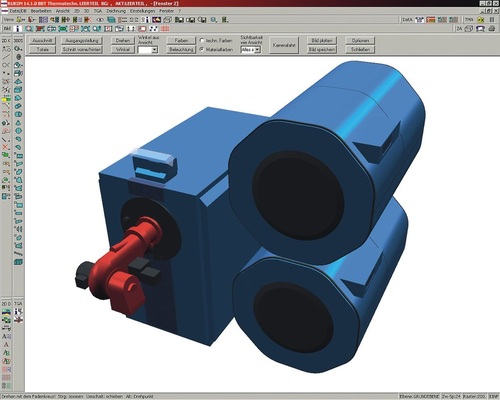Click the first icon after DatA label
The height and width of the screenshot is (400, 500).
pyautogui.click(x=419, y=20)
